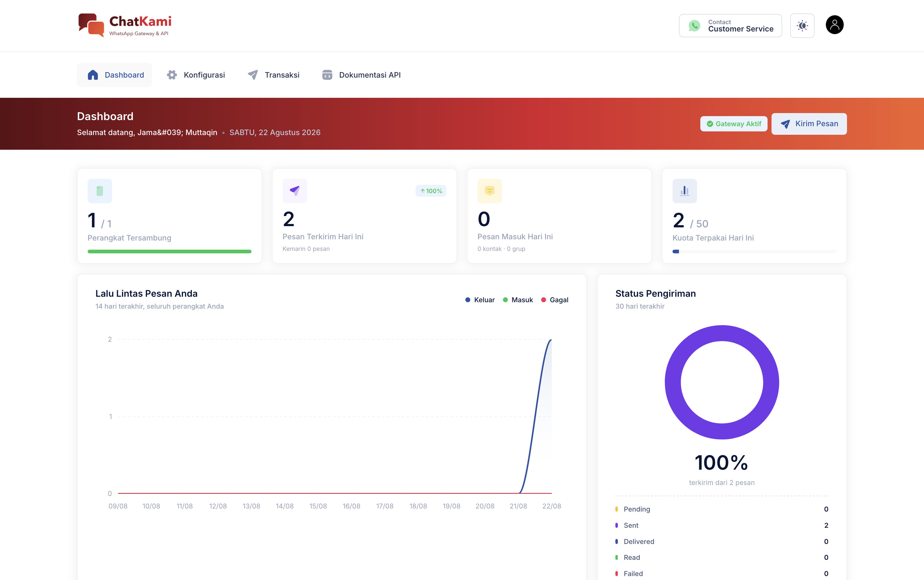Toggle the light/dark theme button
Image resolution: width=924 pixels, height=580 pixels.
802,26
